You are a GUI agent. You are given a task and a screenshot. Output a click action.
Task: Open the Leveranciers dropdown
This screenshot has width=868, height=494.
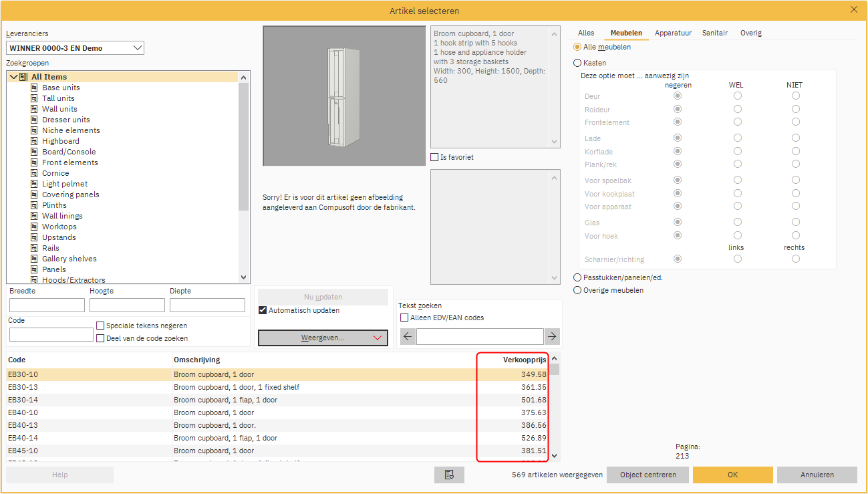coord(138,47)
